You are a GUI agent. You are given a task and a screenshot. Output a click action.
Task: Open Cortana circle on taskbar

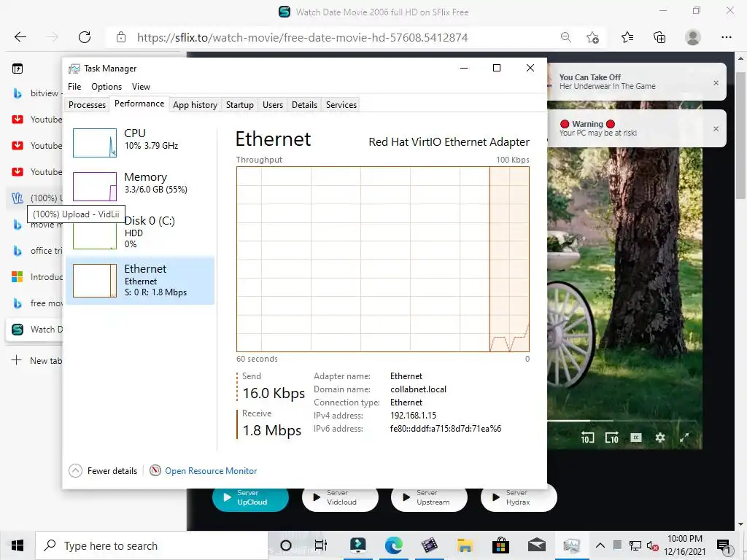(x=286, y=545)
